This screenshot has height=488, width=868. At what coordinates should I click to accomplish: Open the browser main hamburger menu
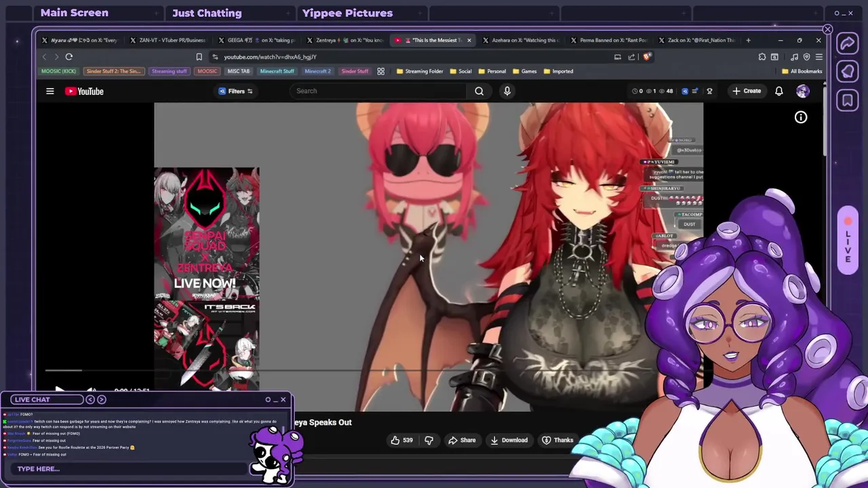coord(818,57)
